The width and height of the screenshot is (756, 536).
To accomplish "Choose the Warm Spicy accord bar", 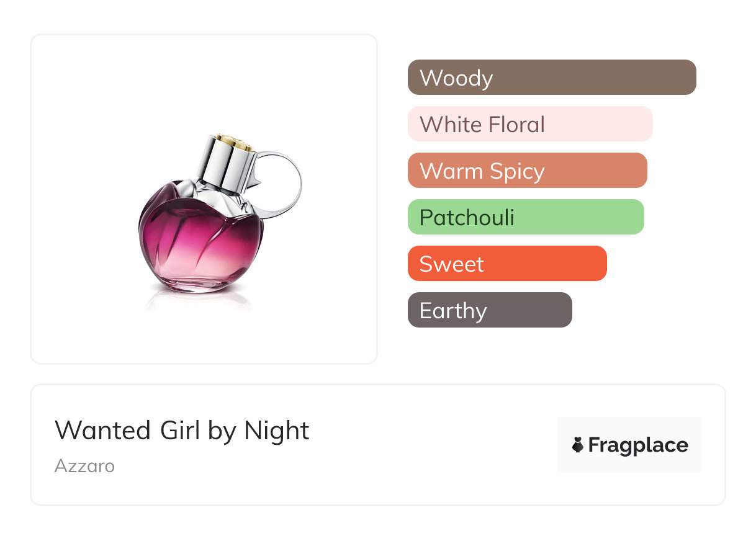I will coord(527,171).
